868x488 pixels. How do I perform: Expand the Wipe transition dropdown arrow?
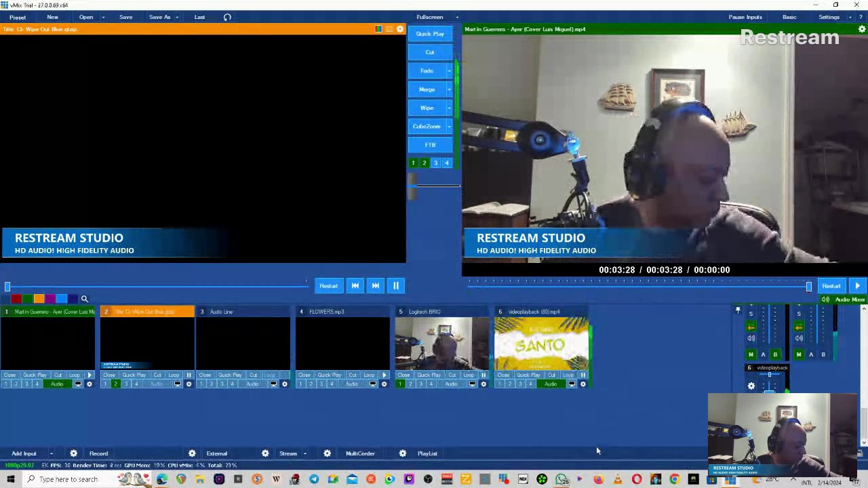[x=449, y=108]
